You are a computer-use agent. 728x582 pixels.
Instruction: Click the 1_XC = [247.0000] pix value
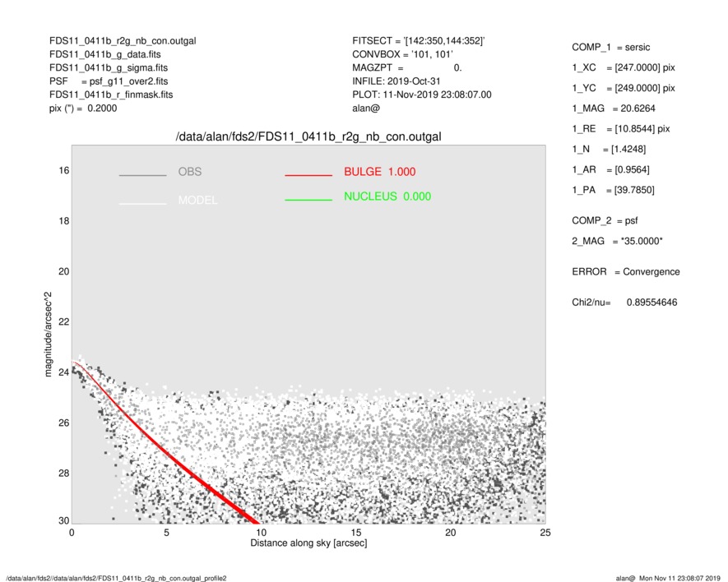pos(624,67)
